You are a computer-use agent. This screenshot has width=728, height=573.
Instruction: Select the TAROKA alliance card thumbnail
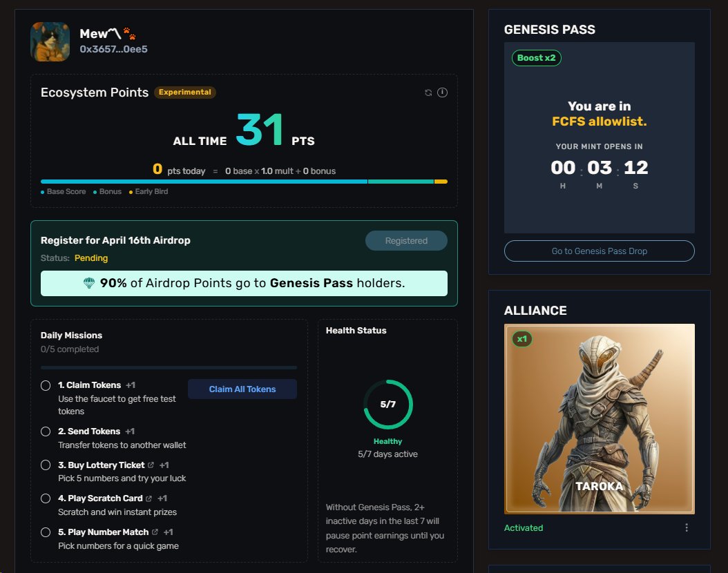tap(599, 418)
